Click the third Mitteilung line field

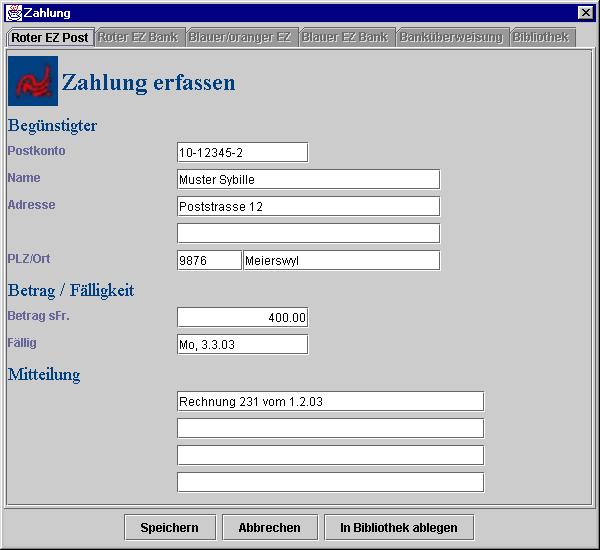point(331,455)
